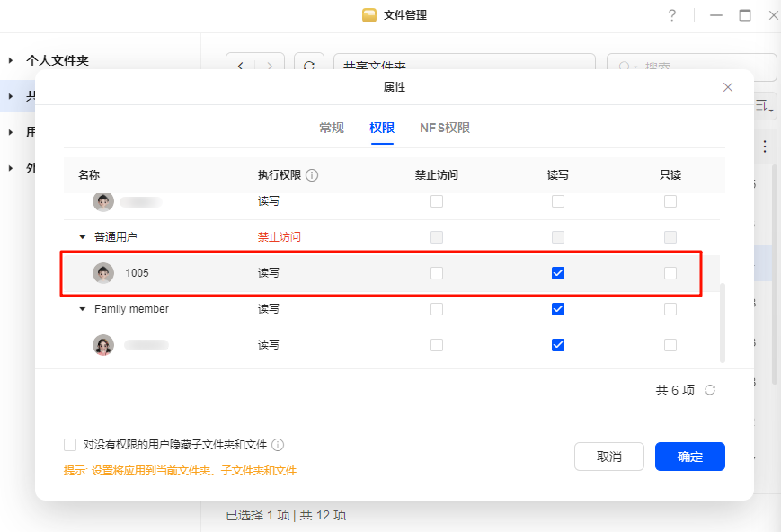The height and width of the screenshot is (532, 781).
Task: Expand 个人文件夹 in sidebar
Action: (11, 60)
